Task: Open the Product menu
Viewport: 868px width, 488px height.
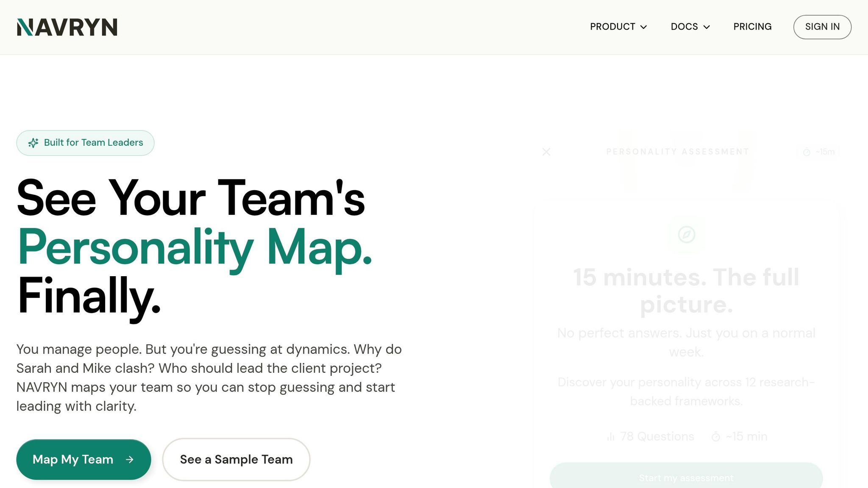Action: pos(618,27)
